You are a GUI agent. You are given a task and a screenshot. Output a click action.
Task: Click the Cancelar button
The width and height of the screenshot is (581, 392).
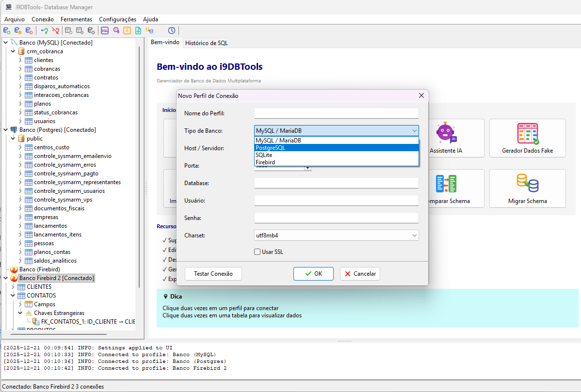click(x=360, y=274)
